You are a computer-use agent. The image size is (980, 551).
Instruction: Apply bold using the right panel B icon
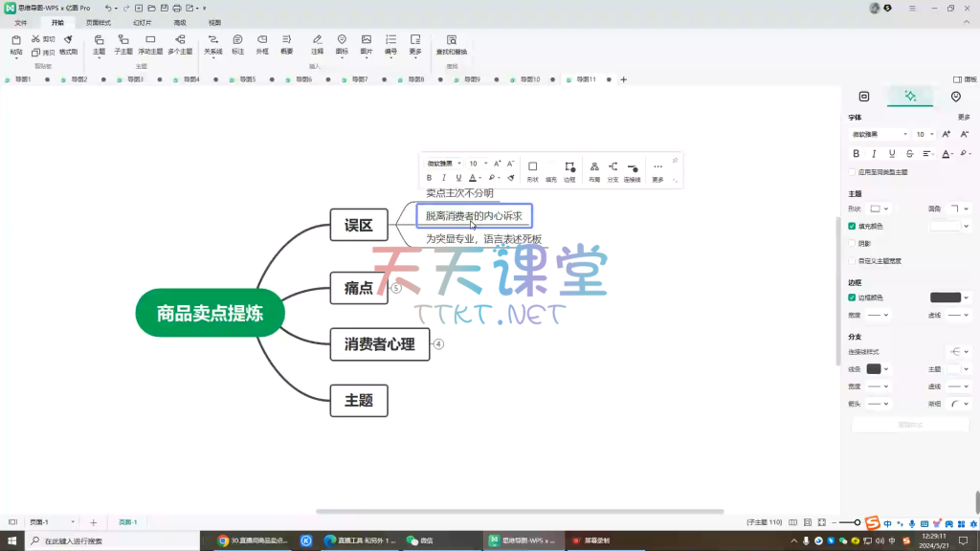(857, 153)
